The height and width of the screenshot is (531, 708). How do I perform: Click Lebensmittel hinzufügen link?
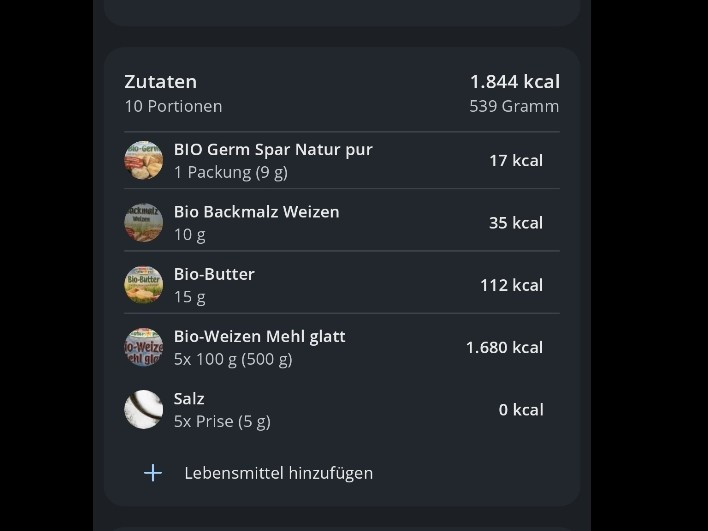278,473
